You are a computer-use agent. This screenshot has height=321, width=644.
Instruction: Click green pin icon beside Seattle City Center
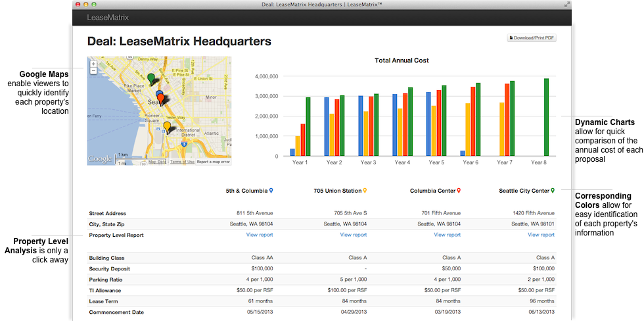553,191
